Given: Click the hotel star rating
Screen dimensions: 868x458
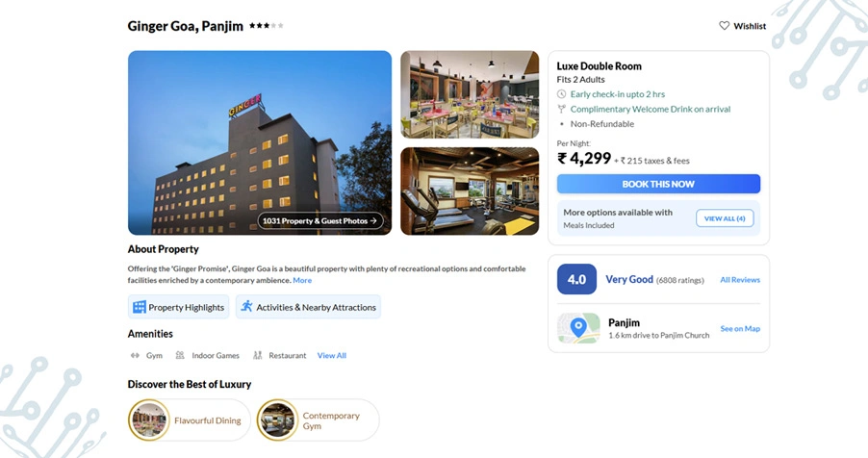Looking at the screenshot, I should [267, 25].
